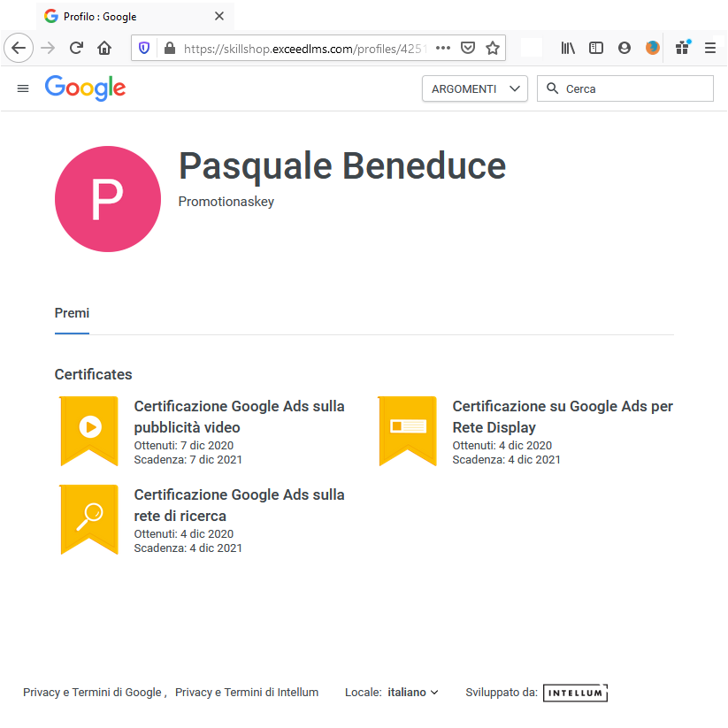Toggle the sidebar view icon
Screen dimensions: 728x728
[596, 48]
